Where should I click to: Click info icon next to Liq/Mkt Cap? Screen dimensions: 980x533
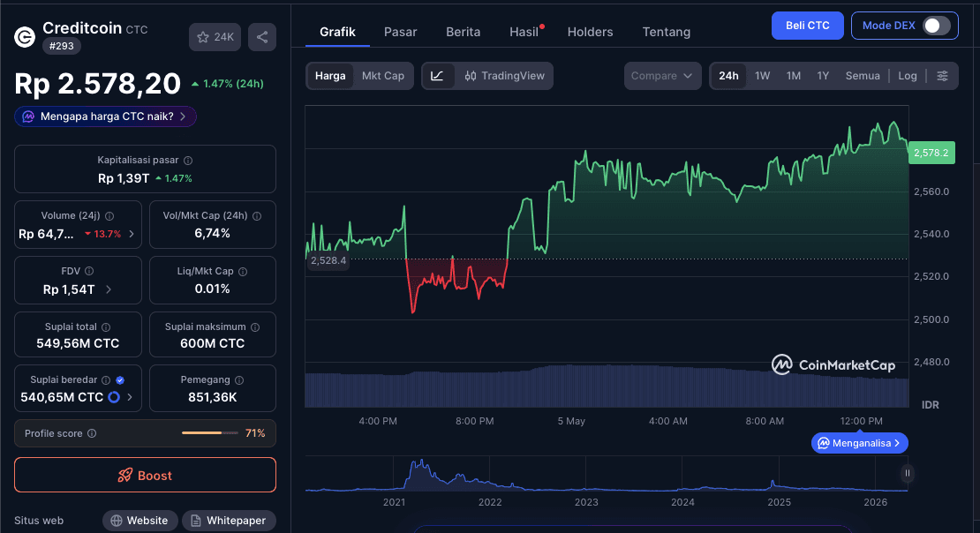pos(243,272)
